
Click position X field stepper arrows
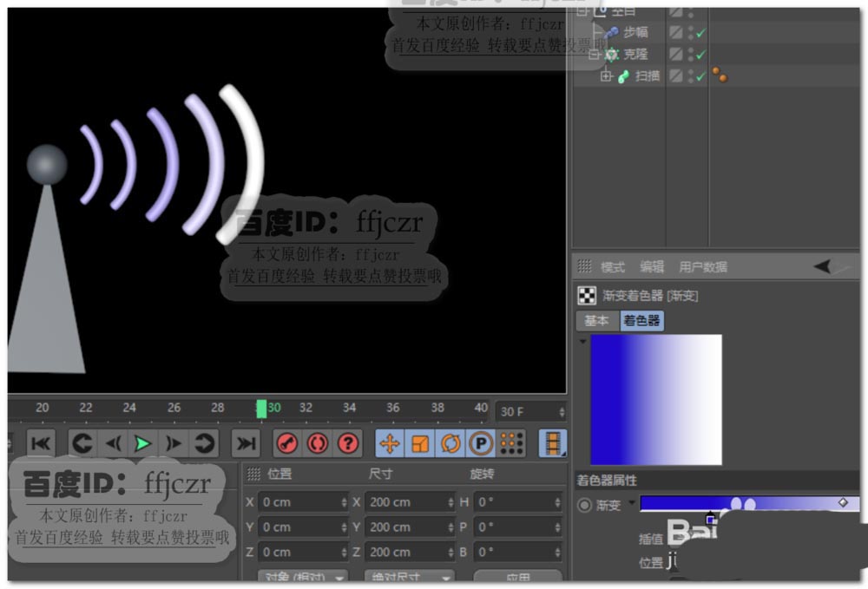344,502
